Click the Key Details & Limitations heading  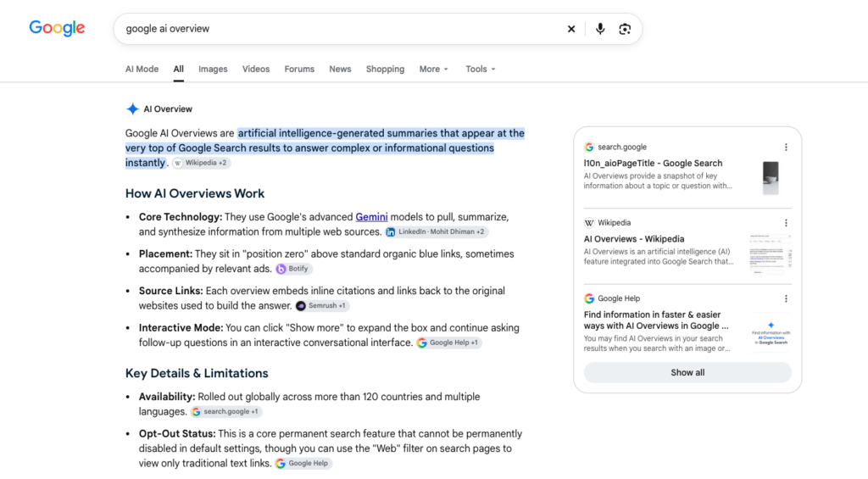pyautogui.click(x=197, y=374)
